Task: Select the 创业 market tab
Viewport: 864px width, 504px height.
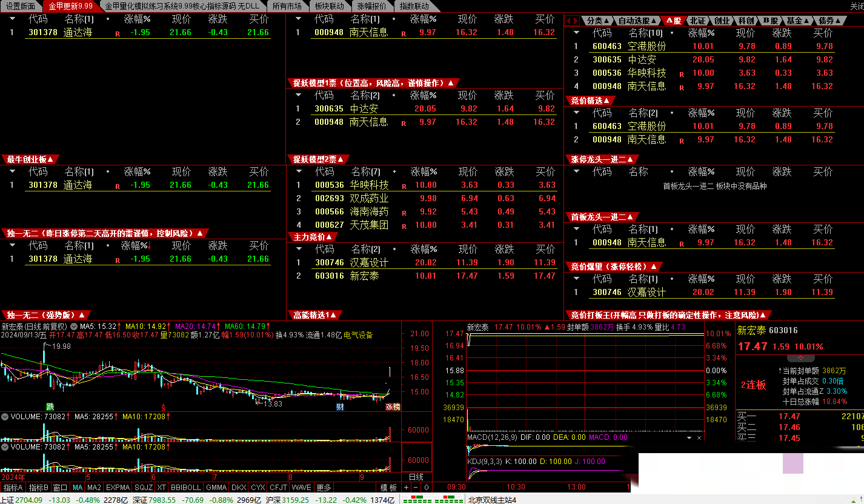Action: pos(721,21)
